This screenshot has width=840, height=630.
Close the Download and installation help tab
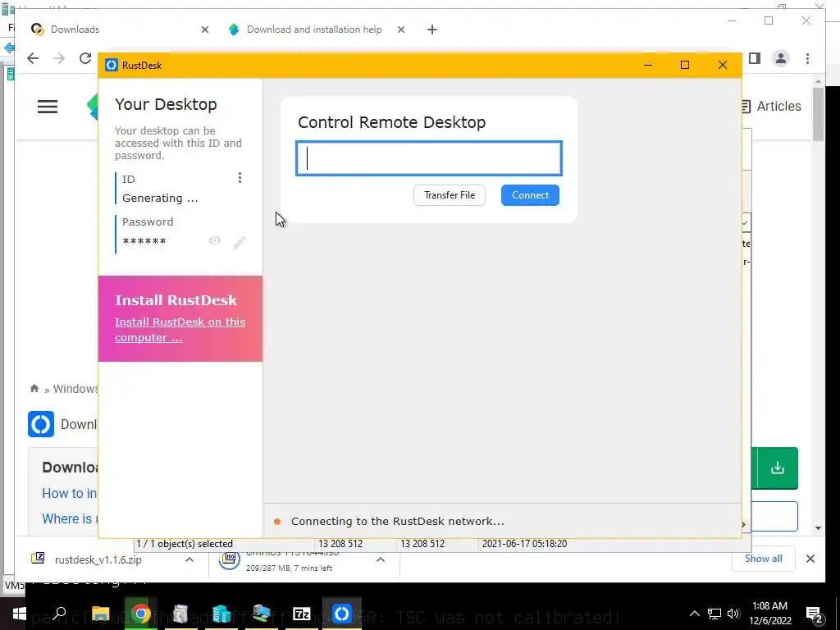pyautogui.click(x=400, y=30)
